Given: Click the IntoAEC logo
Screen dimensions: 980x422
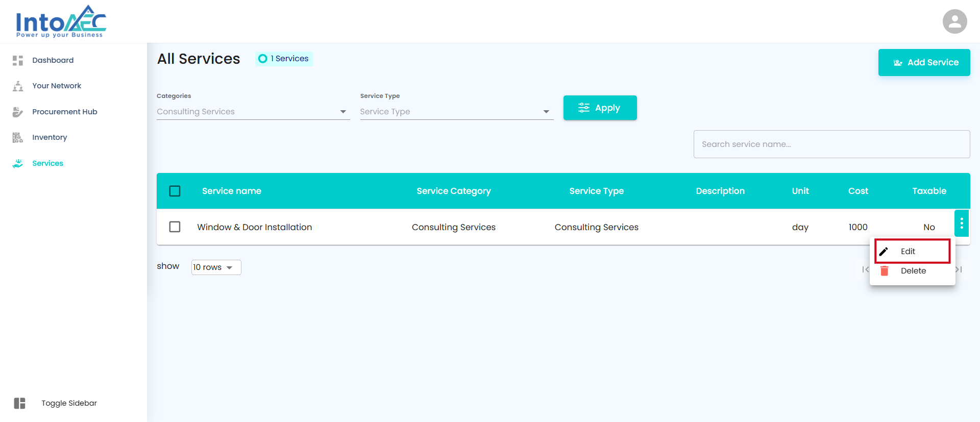Looking at the screenshot, I should tap(61, 21).
